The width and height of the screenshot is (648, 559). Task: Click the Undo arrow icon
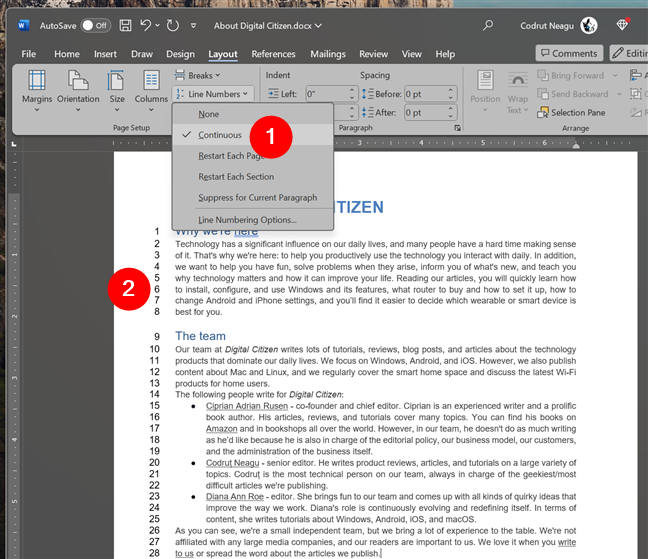click(145, 25)
